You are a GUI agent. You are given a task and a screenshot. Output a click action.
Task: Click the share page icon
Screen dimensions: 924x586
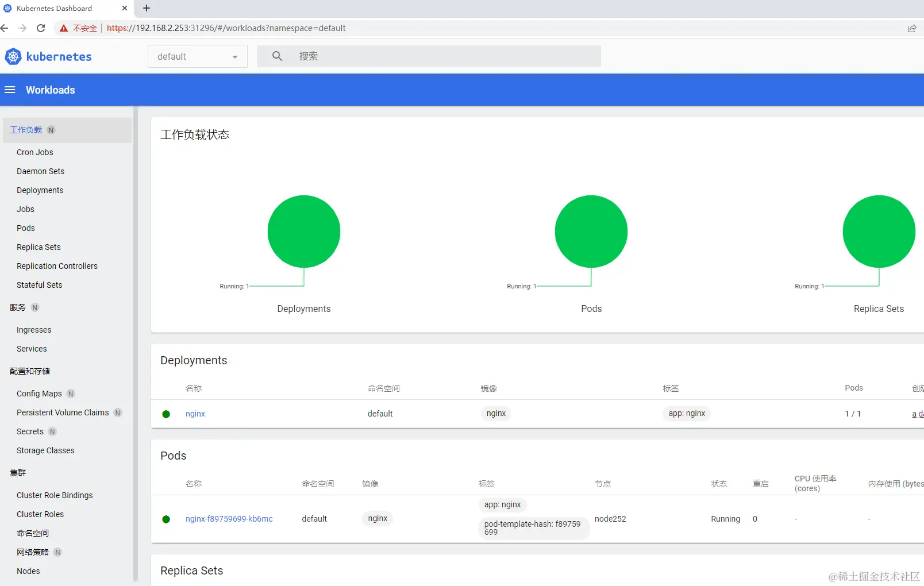(x=912, y=28)
